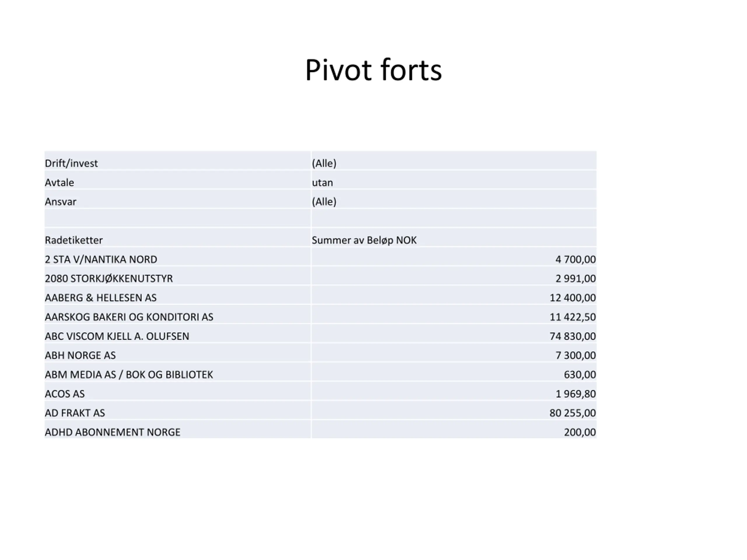
Task: Open the Ansvar (Alle) filter value
Action: click(324, 202)
